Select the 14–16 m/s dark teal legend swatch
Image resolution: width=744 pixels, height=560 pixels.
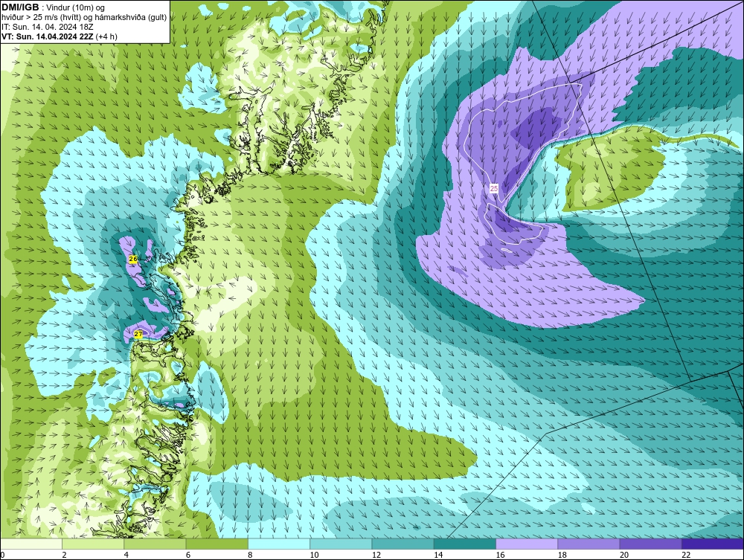pyautogui.click(x=465, y=544)
